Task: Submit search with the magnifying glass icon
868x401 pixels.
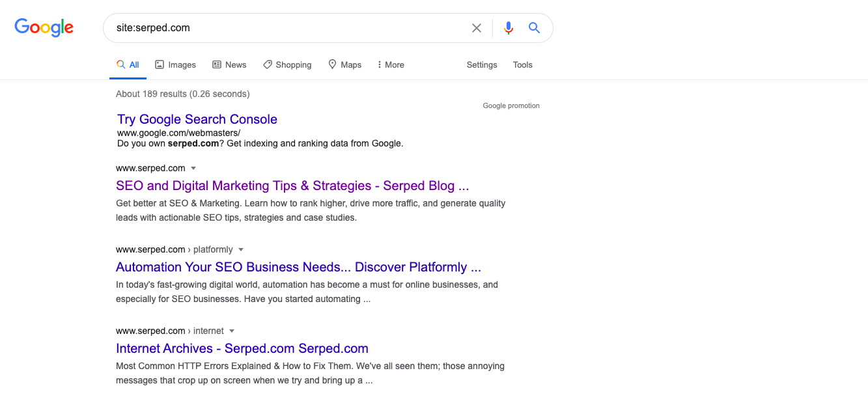Action: (534, 28)
